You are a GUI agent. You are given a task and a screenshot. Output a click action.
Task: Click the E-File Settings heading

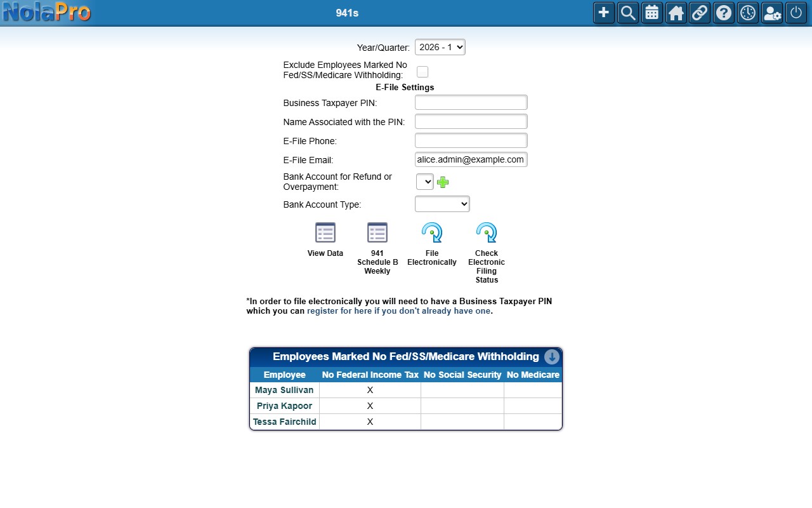click(405, 87)
